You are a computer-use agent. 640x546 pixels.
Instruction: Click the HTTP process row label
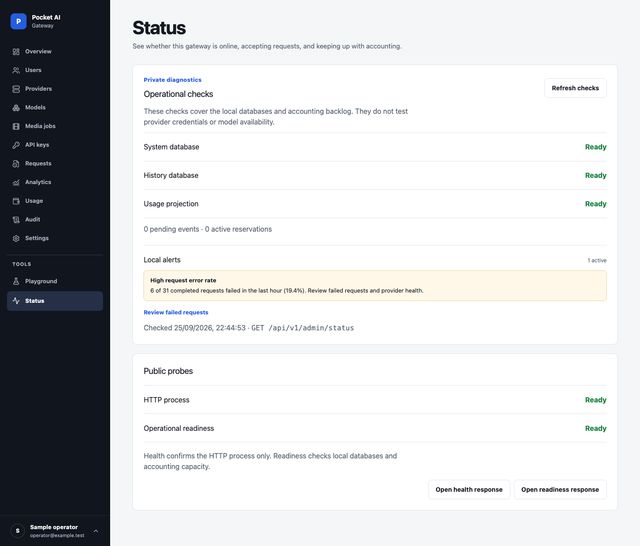click(x=166, y=400)
